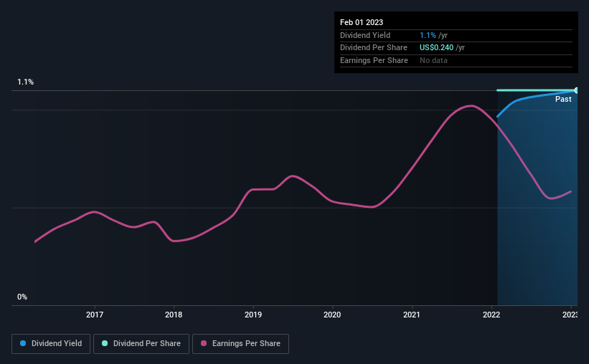Select the 2020 x-axis label
The height and width of the screenshot is (364, 589).
pyautogui.click(x=332, y=315)
